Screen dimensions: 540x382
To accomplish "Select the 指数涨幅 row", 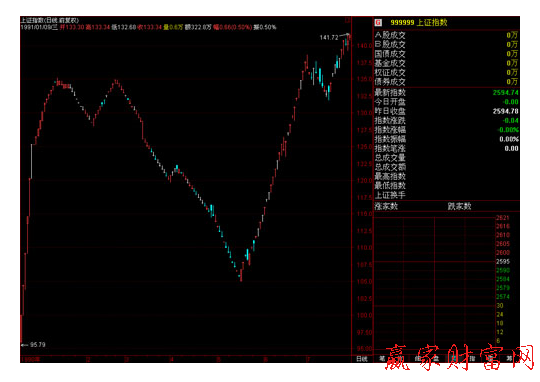I will (447, 130).
